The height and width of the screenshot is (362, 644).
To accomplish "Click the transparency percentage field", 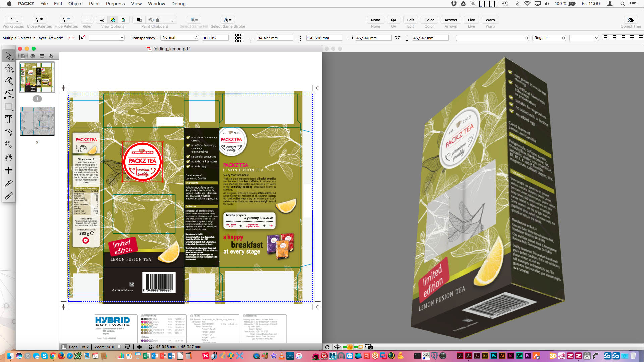I will click(215, 38).
